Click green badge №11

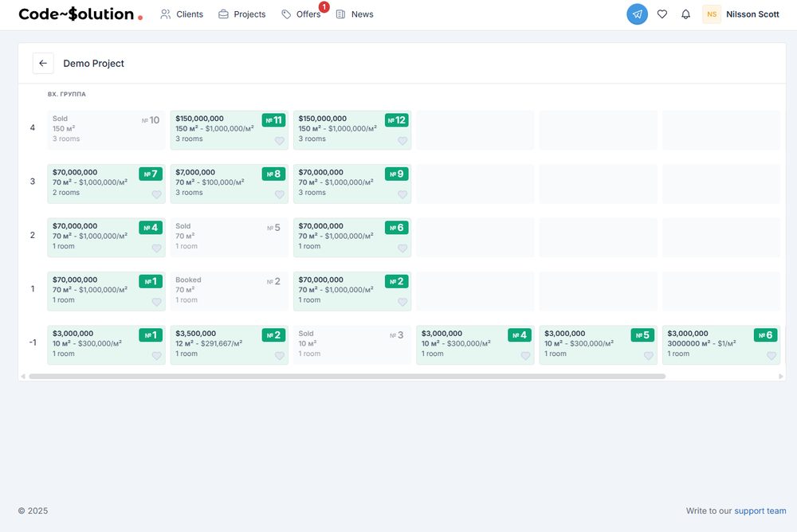point(274,120)
